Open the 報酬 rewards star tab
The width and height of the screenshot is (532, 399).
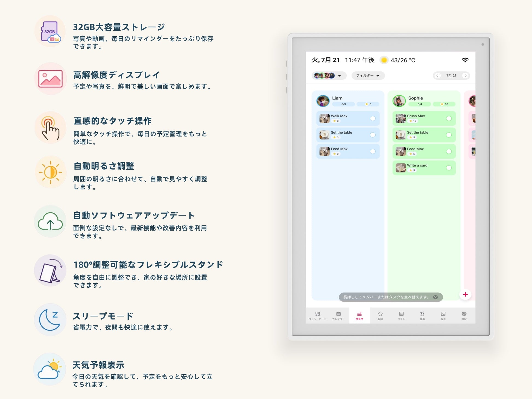(380, 316)
